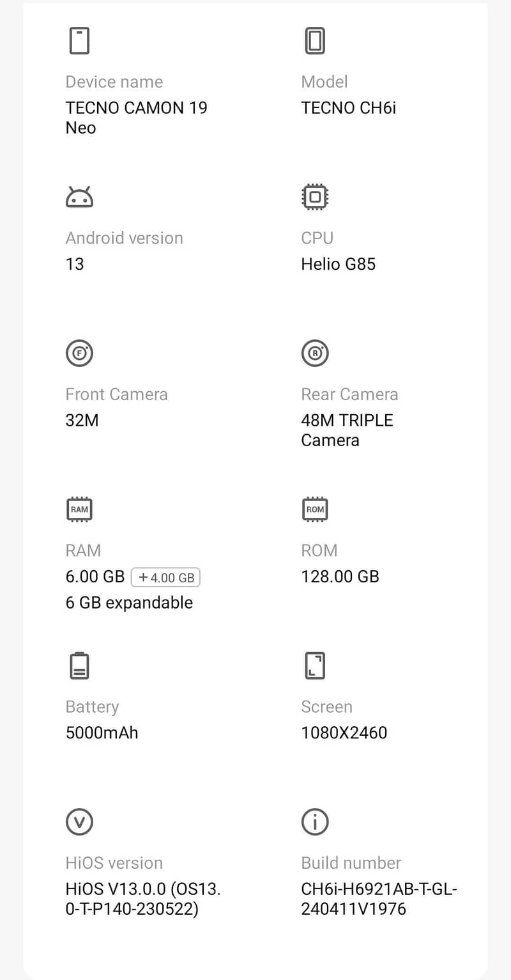Image resolution: width=511 pixels, height=980 pixels.
Task: Tap the HiOS version V icon
Action: 79,821
